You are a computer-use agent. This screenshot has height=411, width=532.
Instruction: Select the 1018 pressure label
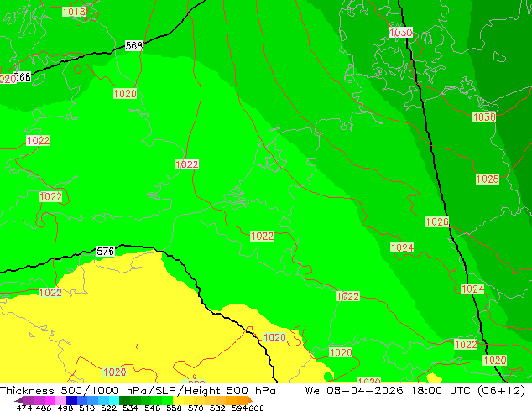[x=74, y=13]
